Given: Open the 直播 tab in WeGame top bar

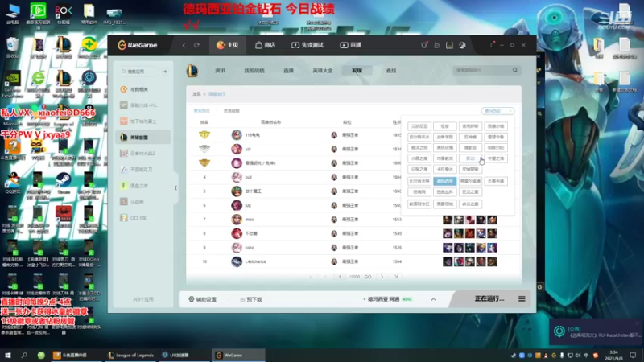Looking at the screenshot, I should tap(351, 45).
